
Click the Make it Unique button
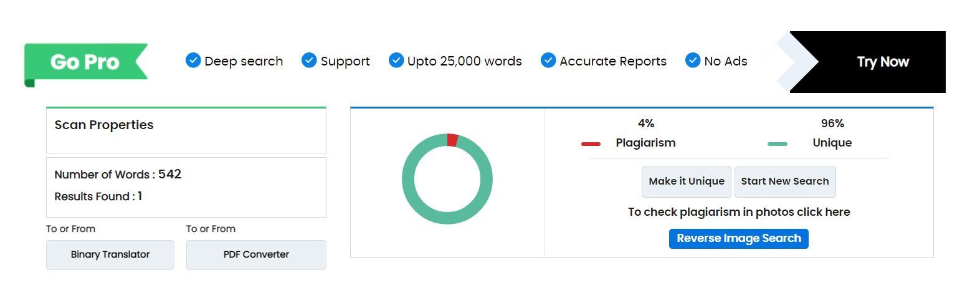[x=687, y=181]
